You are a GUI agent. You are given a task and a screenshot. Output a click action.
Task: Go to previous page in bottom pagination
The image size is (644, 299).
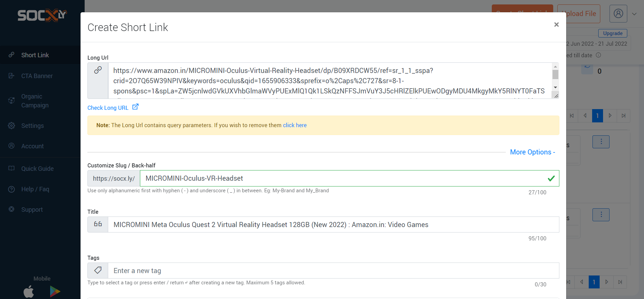(x=581, y=282)
